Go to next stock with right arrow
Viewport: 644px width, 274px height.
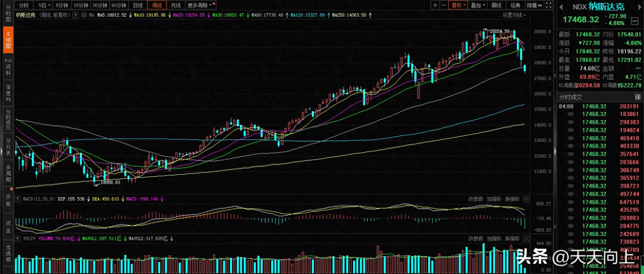coord(640,7)
